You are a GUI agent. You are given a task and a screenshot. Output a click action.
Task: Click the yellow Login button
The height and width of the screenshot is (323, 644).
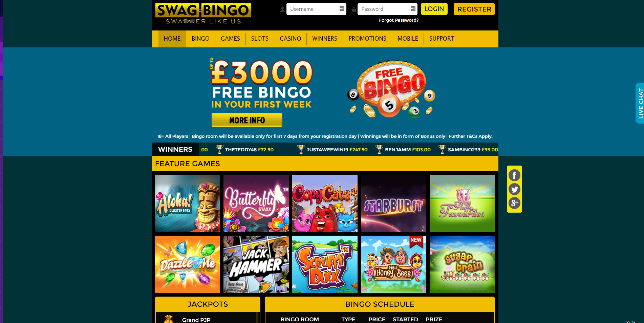pyautogui.click(x=434, y=9)
